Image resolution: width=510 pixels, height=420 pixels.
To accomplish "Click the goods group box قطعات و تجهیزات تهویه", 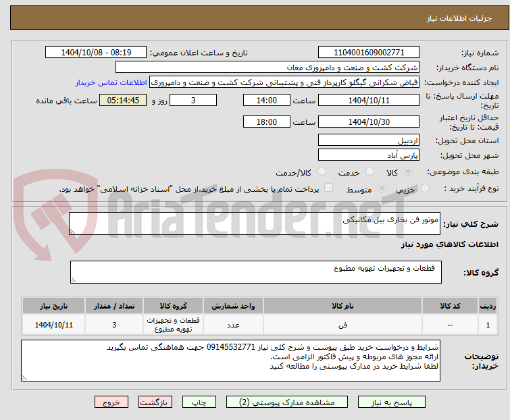I will [x=255, y=271].
